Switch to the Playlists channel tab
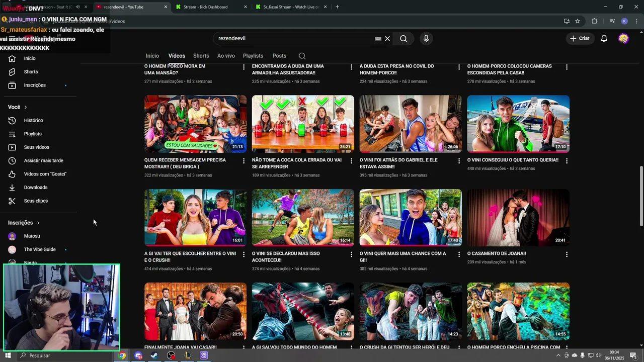644x362 pixels. click(253, 56)
